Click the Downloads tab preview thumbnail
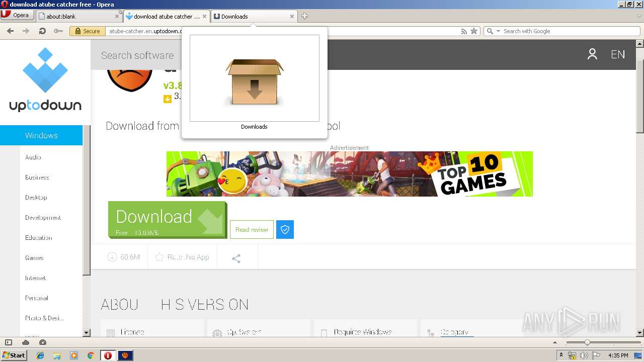644x362 pixels. (x=255, y=78)
